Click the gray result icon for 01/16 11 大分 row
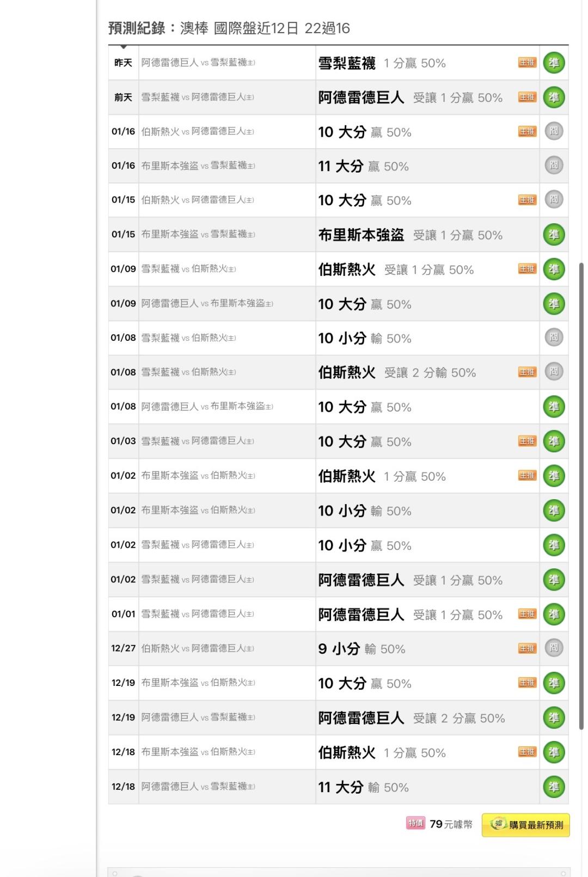This screenshot has height=877, width=588. point(554,165)
